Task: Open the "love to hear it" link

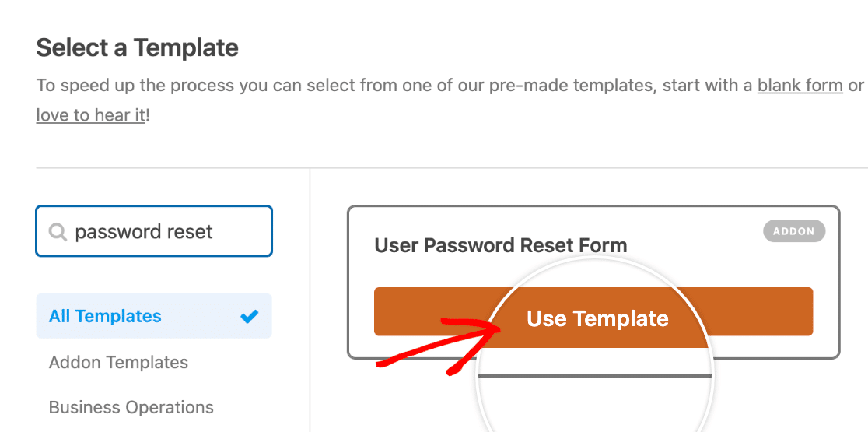Action: 90,116
